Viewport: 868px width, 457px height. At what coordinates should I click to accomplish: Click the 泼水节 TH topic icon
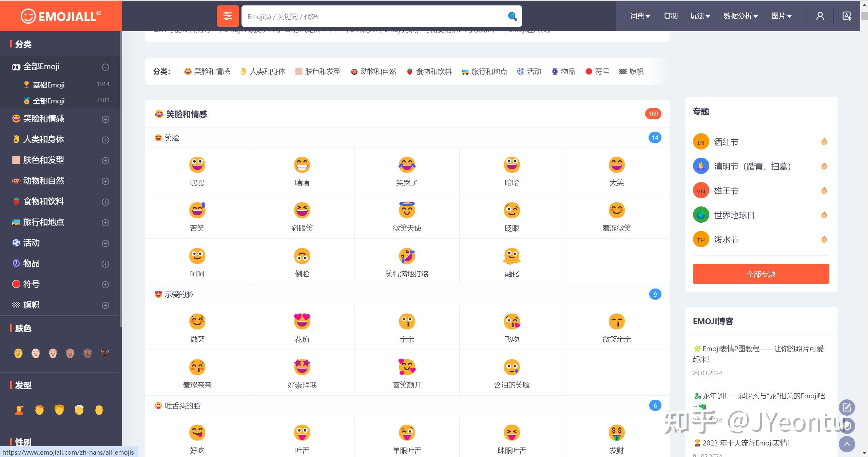(x=701, y=239)
